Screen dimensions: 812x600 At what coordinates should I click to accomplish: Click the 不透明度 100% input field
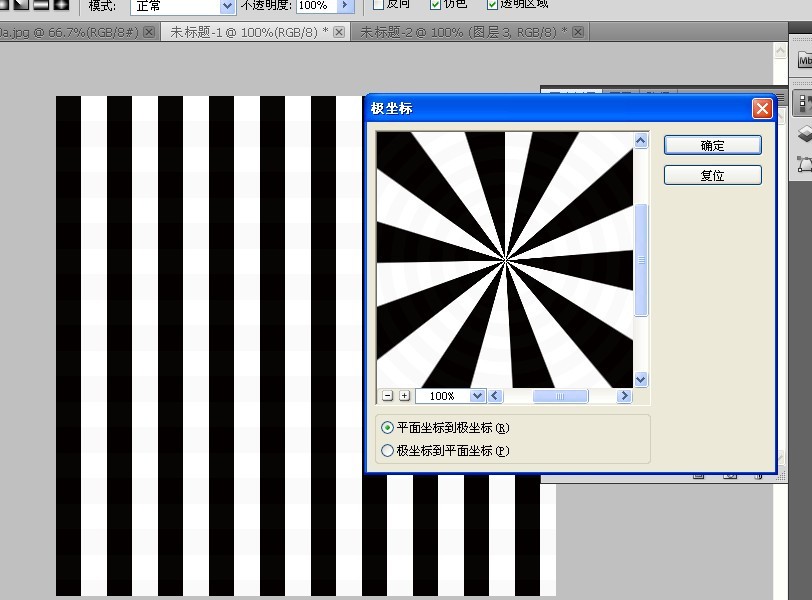pos(317,6)
